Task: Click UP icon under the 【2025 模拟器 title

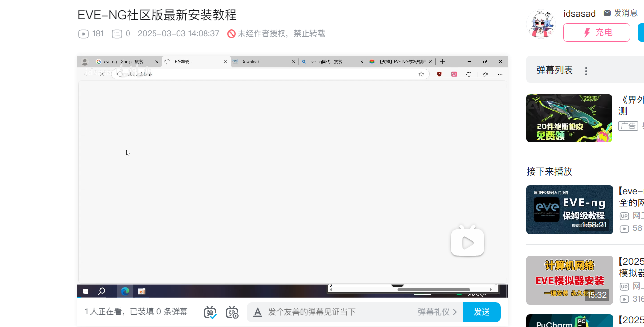Action: (x=624, y=286)
